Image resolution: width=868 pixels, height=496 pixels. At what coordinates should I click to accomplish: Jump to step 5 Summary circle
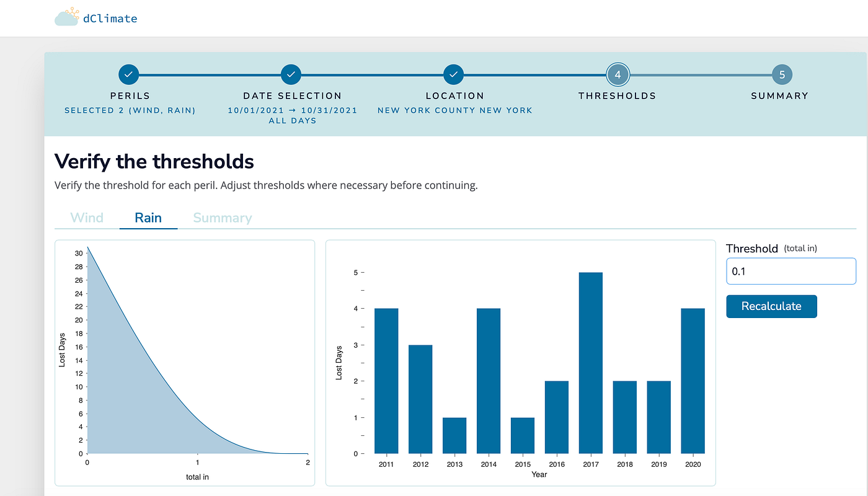pos(782,75)
